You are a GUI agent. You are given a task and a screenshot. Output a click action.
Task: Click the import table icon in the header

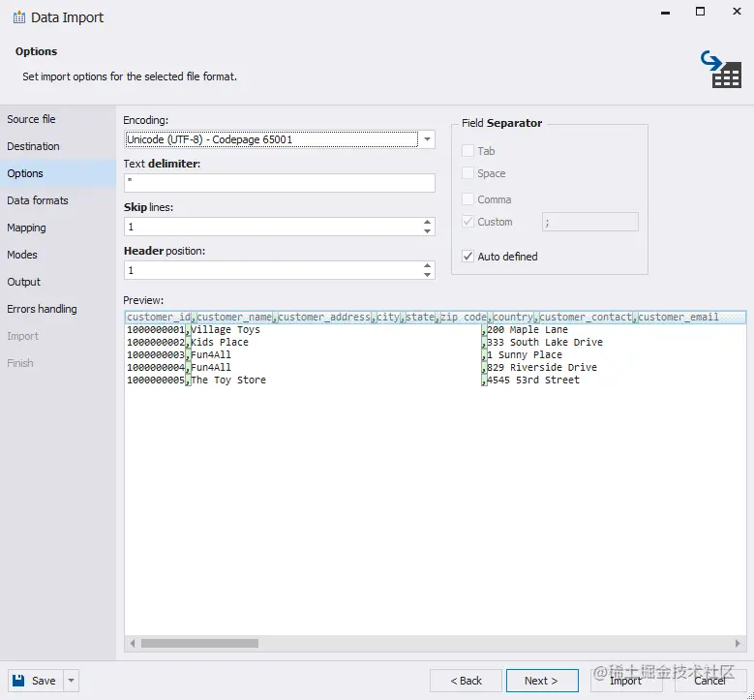[x=721, y=70]
